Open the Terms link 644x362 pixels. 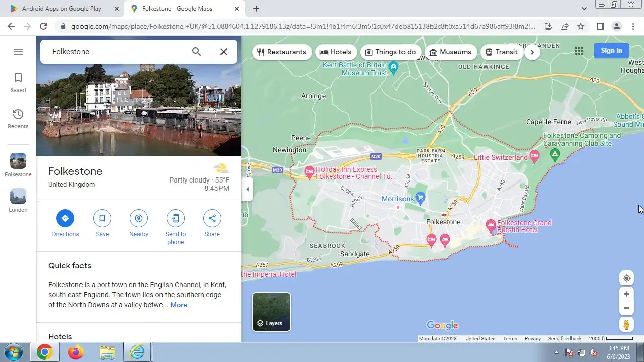click(x=510, y=338)
